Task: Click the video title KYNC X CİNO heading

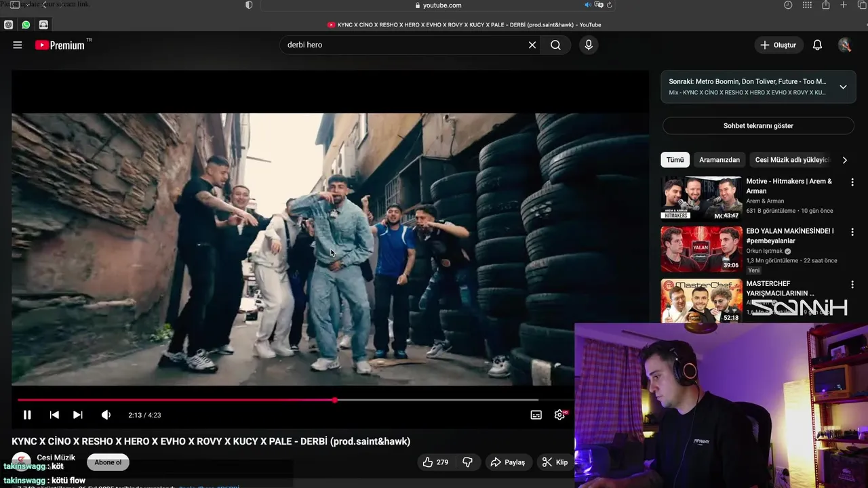Action: pyautogui.click(x=211, y=441)
